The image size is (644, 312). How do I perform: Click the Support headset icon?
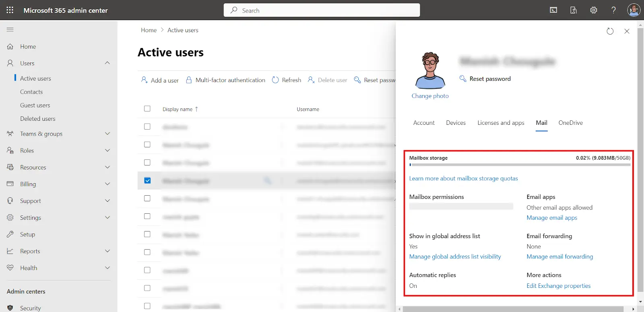click(x=10, y=201)
